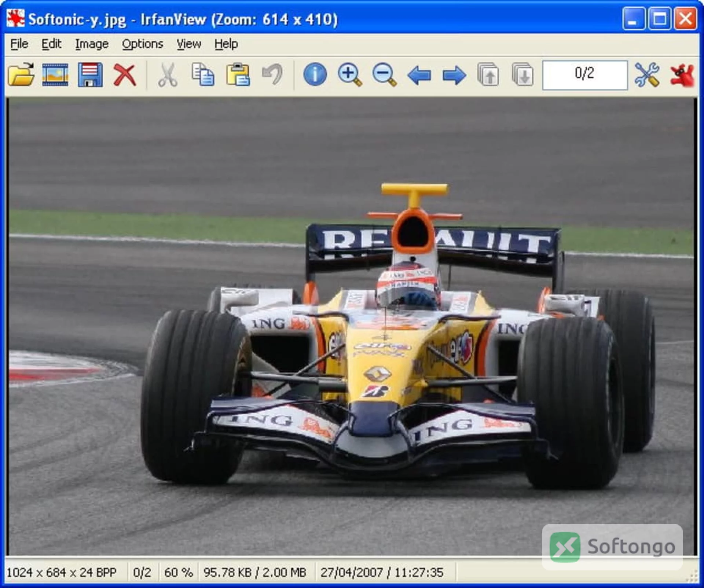Click the Zoom out magnifier

[384, 75]
